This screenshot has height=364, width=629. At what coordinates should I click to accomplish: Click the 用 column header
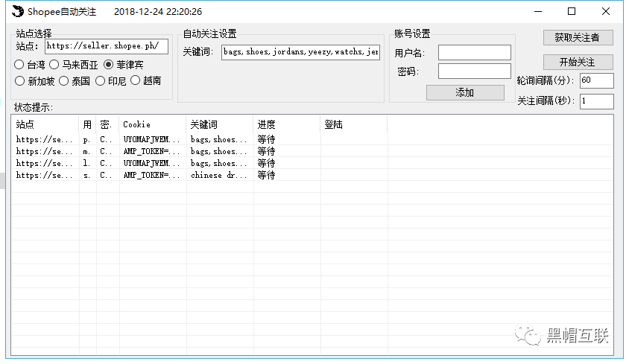tap(87, 124)
